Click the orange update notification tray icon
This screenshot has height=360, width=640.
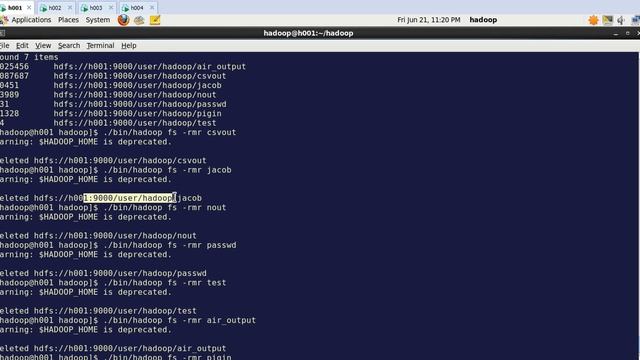593,20
